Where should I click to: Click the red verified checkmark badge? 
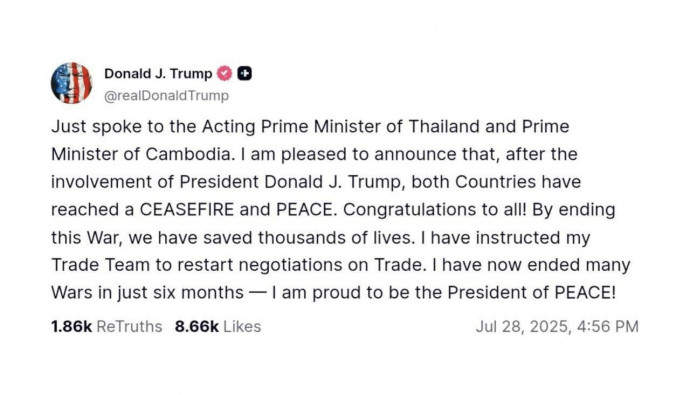point(224,73)
